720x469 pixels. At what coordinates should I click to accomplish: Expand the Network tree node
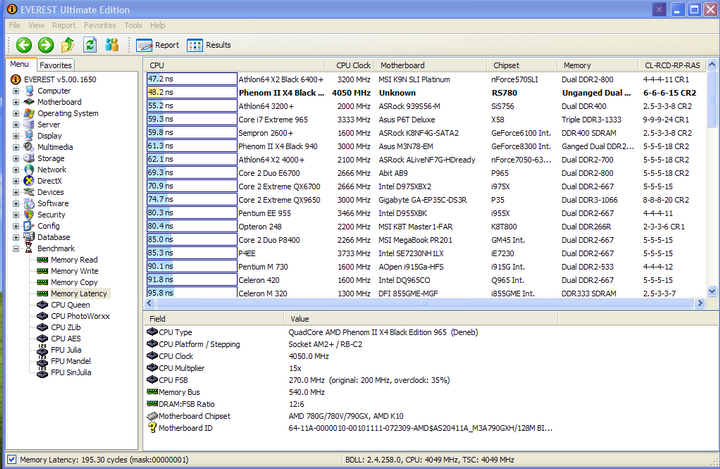[x=16, y=170]
